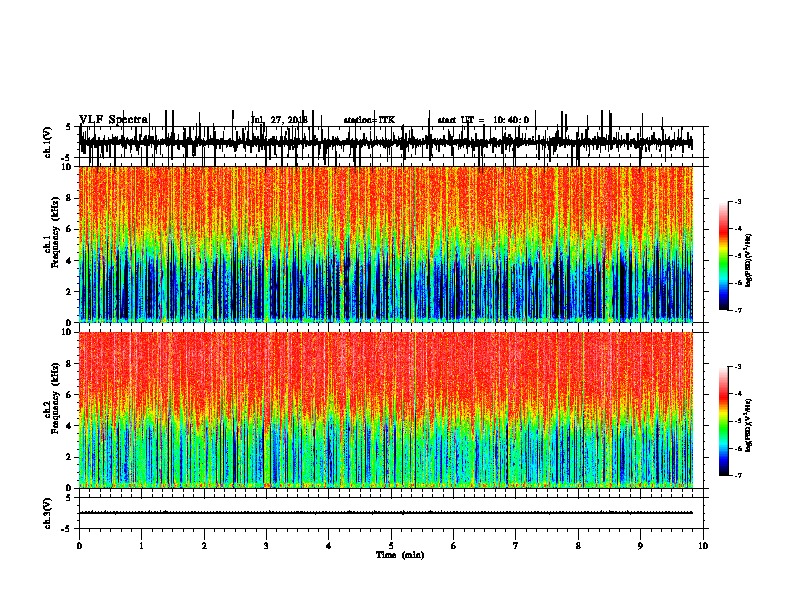The width and height of the screenshot is (792, 612).
Task: Click the "-7" label on ch.1 colorbar
Action: point(738,310)
